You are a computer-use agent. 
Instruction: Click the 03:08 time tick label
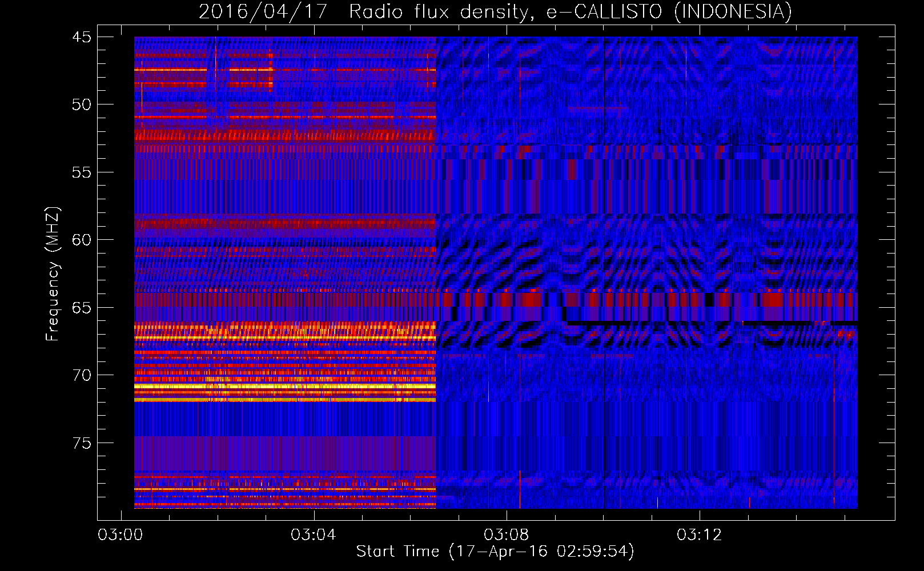point(507,535)
